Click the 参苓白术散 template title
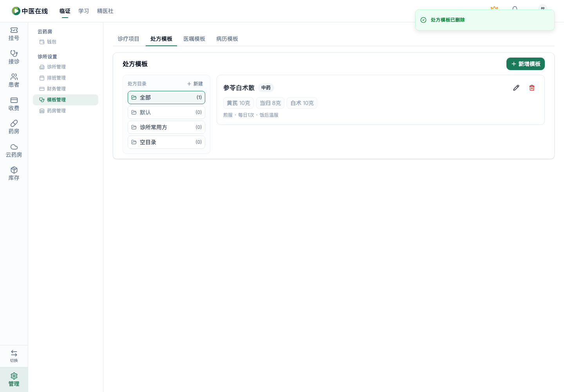Viewport: 564px width, 392px height. pyautogui.click(x=239, y=88)
